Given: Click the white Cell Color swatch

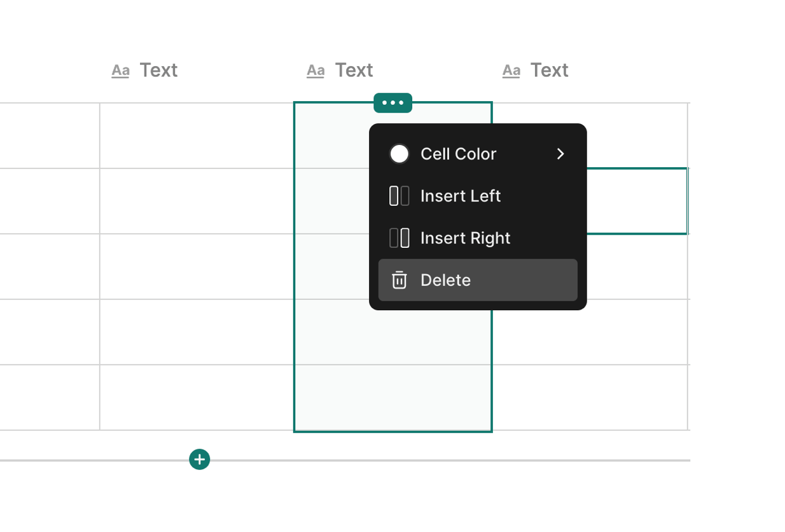Looking at the screenshot, I should pos(399,154).
